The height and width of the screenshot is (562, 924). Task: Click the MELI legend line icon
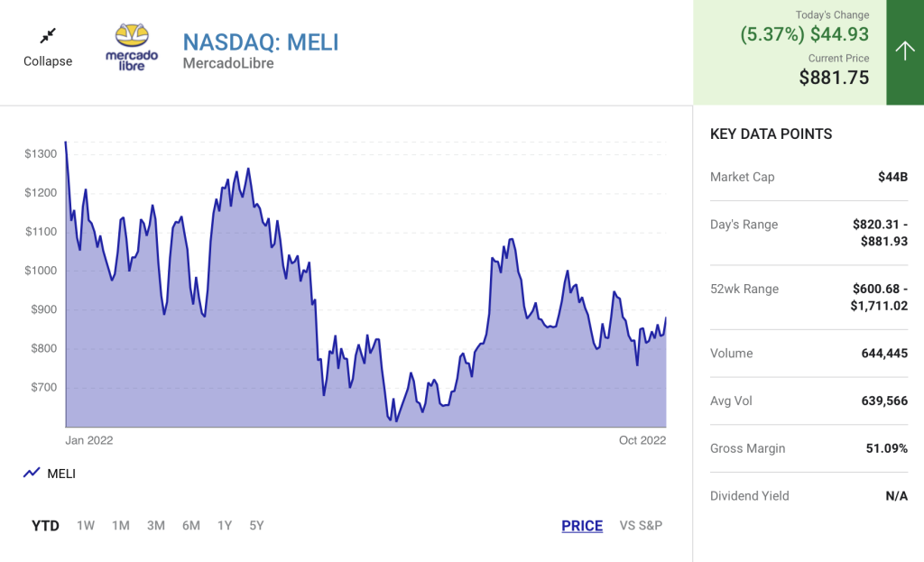pyautogui.click(x=32, y=473)
